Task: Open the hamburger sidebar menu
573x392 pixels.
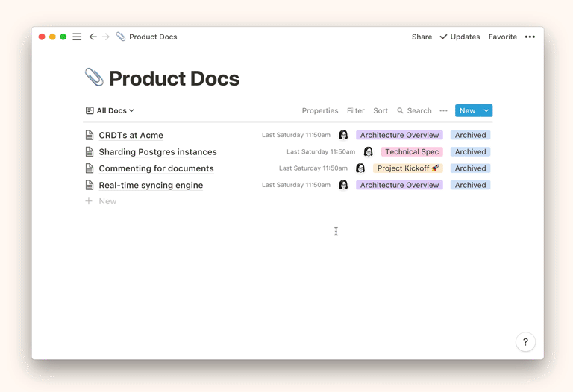Action: click(x=77, y=37)
